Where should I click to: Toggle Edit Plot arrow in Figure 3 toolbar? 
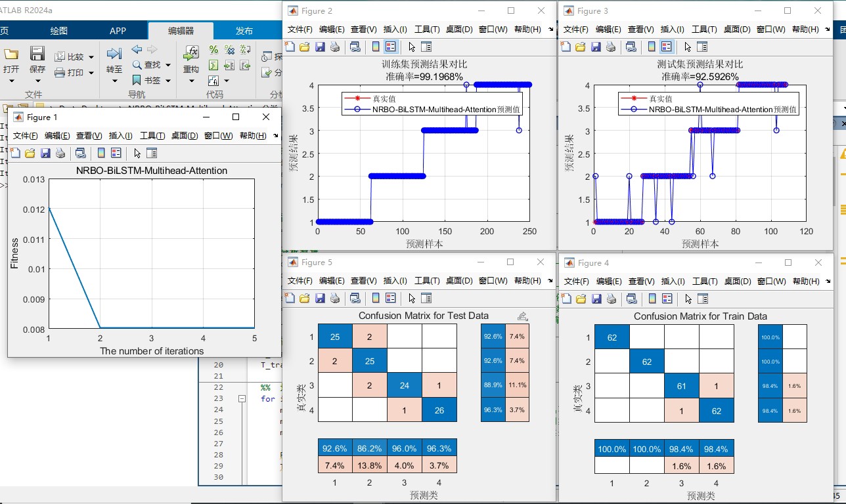point(688,47)
